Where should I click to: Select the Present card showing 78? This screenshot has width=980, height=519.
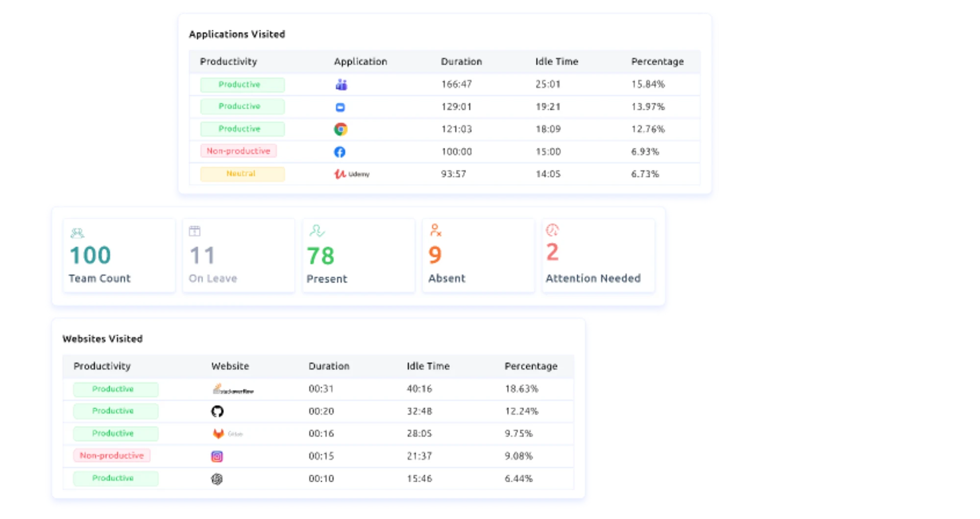[358, 256]
